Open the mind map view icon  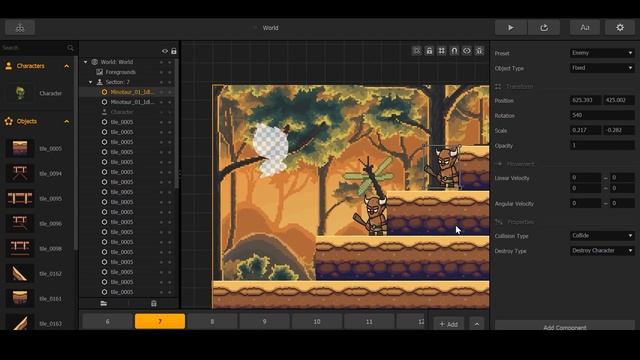20,28
